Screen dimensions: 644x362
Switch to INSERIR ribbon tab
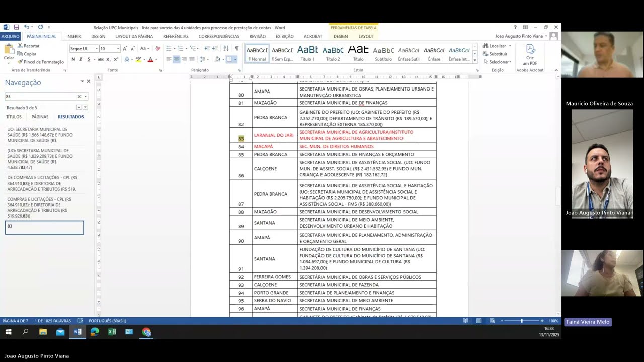click(73, 36)
